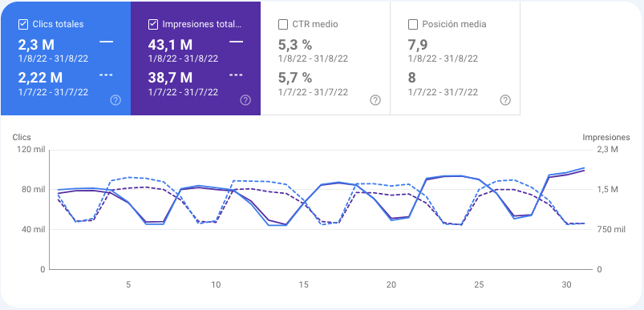Click the solid line legend in Clics totales
This screenshot has height=310, width=644.
(x=107, y=42)
